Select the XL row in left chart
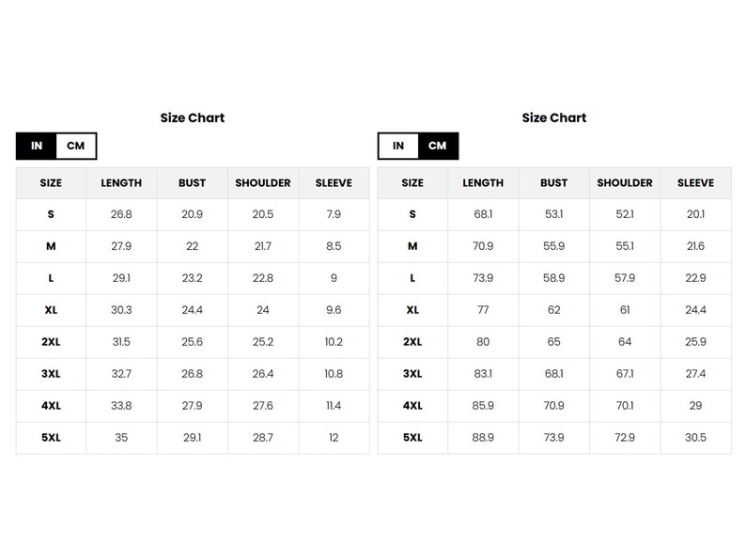 point(193,310)
